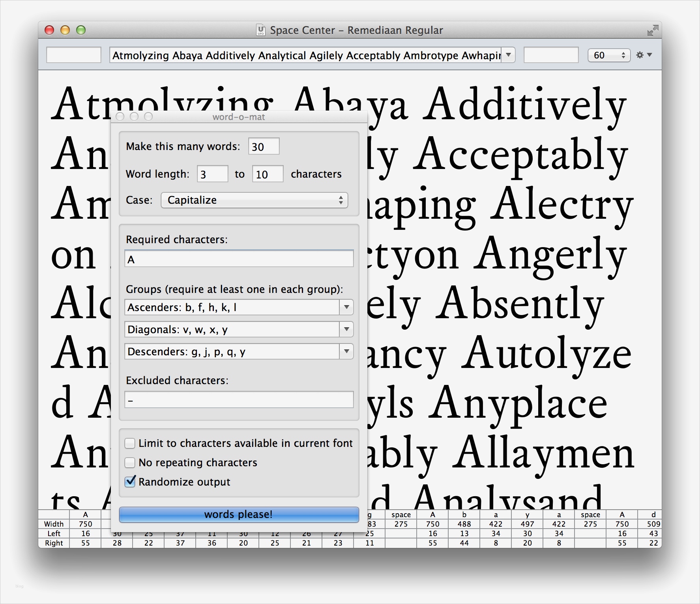Image resolution: width=700 pixels, height=604 pixels.
Task: Open the Case dropdown showing Capitalize
Action: tap(254, 200)
